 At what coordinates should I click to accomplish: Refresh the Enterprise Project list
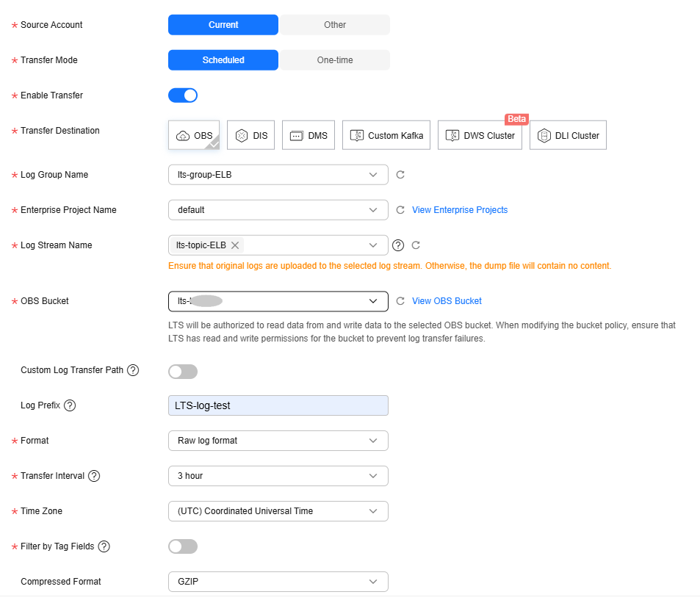[x=400, y=210]
